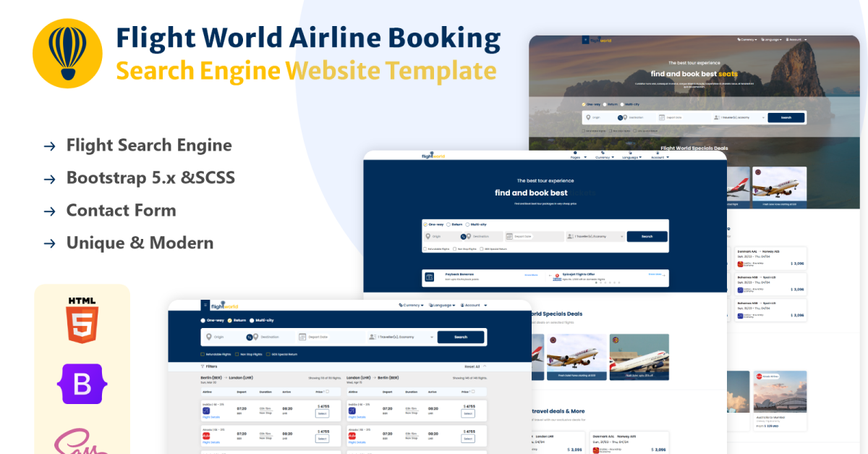Expand traveller class dropdown on results page
Image resolution: width=868 pixels, height=454 pixels.
(x=433, y=337)
